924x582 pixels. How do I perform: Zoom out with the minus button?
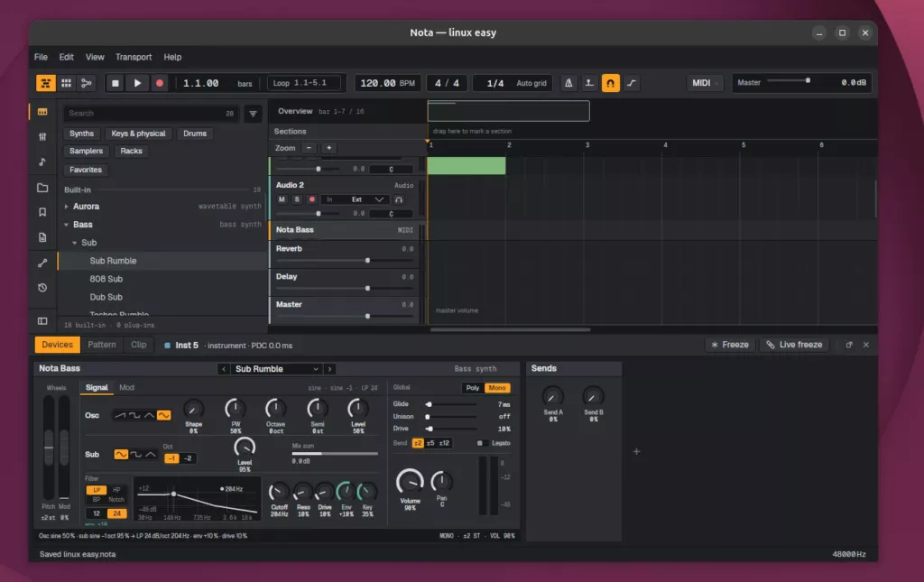pos(309,148)
